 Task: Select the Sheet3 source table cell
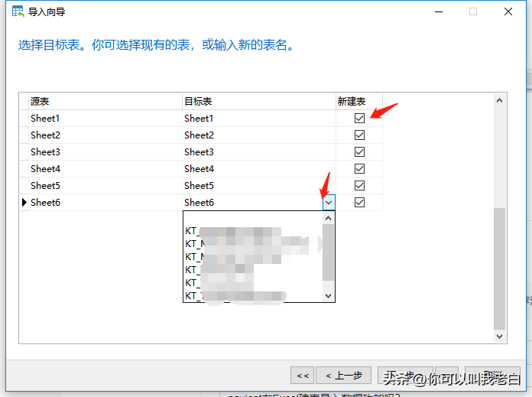coord(105,151)
